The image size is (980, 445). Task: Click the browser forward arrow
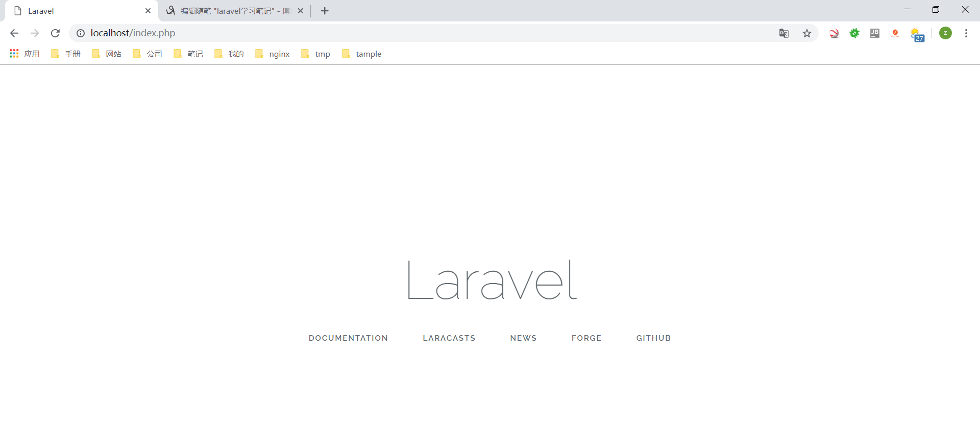(35, 33)
